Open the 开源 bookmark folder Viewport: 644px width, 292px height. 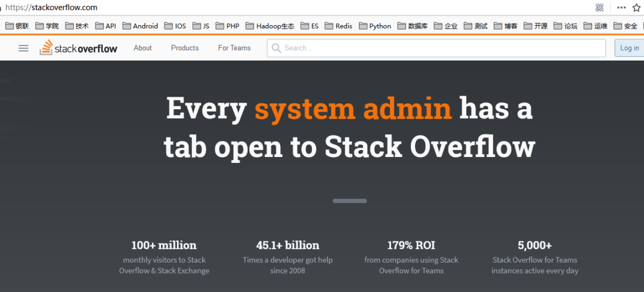(535, 26)
